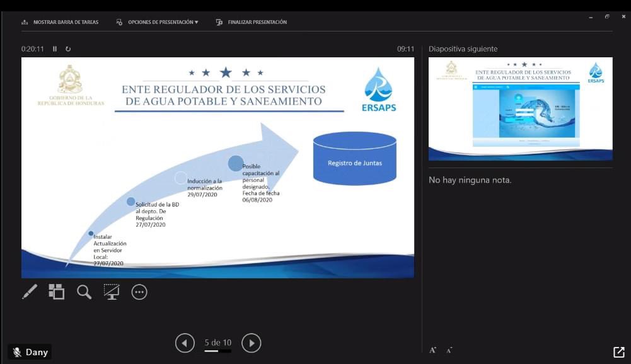Increase notes text size
The height and width of the screenshot is (364, 631).
(x=432, y=350)
